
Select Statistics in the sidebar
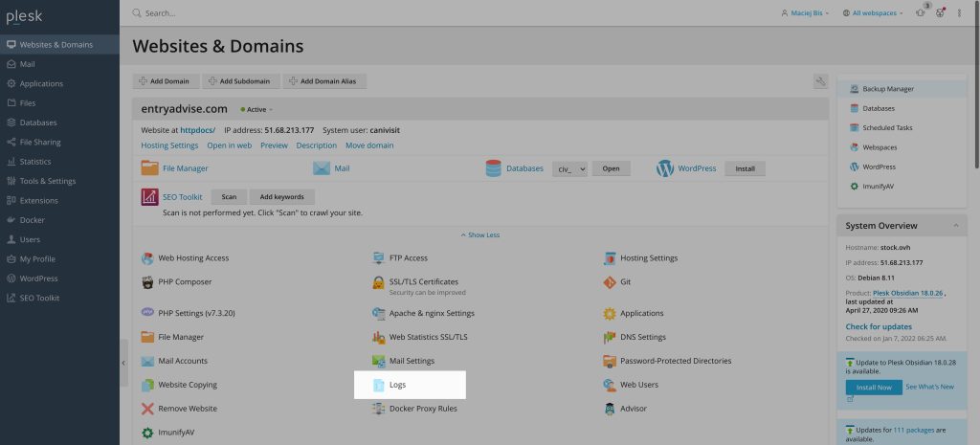59,161
